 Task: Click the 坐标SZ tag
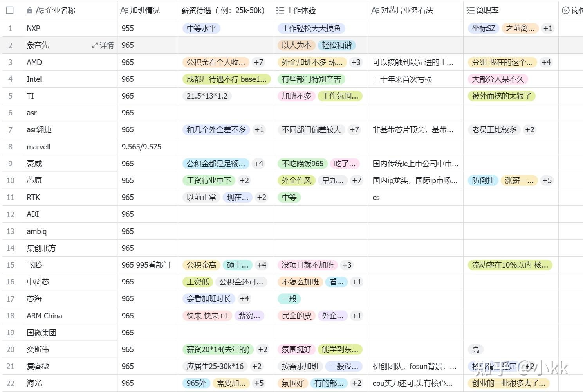pyautogui.click(x=484, y=29)
